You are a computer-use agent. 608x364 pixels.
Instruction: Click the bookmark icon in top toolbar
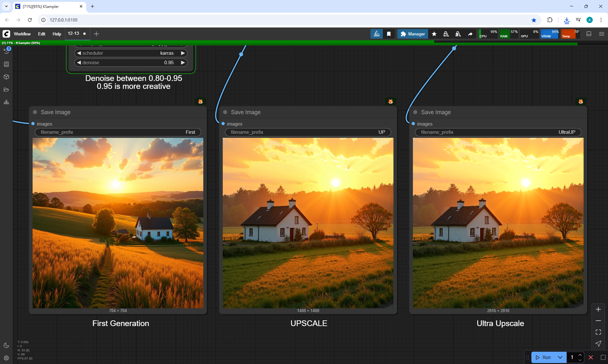pyautogui.click(x=389, y=34)
